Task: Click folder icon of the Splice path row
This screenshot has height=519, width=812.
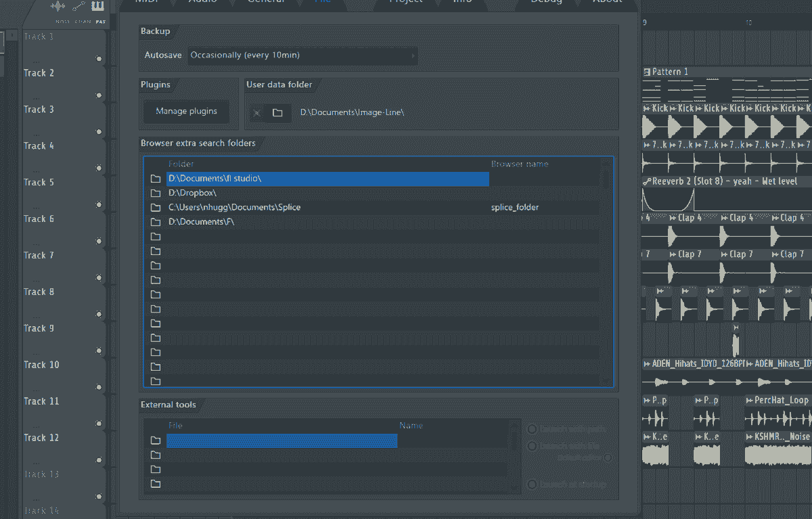Action: [156, 208]
